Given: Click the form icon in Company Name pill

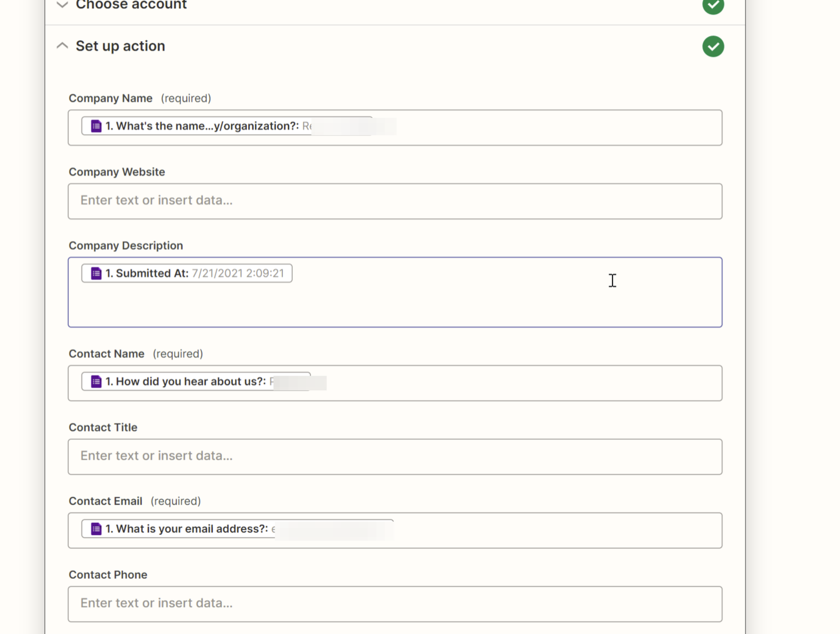Looking at the screenshot, I should pyautogui.click(x=96, y=126).
